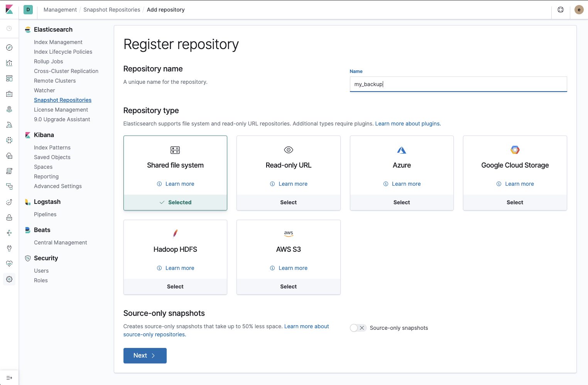Open the Discover app from the sidebar

coord(9,47)
